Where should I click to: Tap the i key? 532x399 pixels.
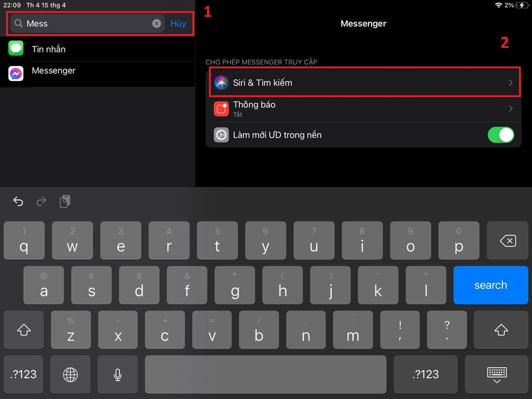362,241
